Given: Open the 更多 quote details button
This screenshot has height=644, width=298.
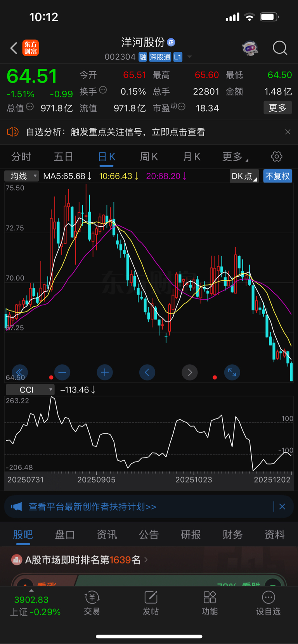Looking at the screenshot, I should coord(277,108).
